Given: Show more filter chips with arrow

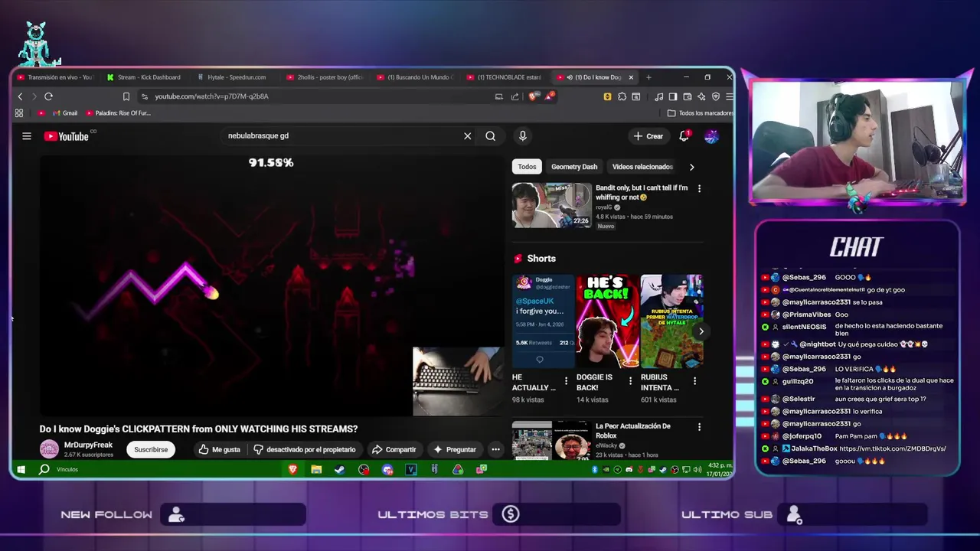Looking at the screenshot, I should 692,167.
